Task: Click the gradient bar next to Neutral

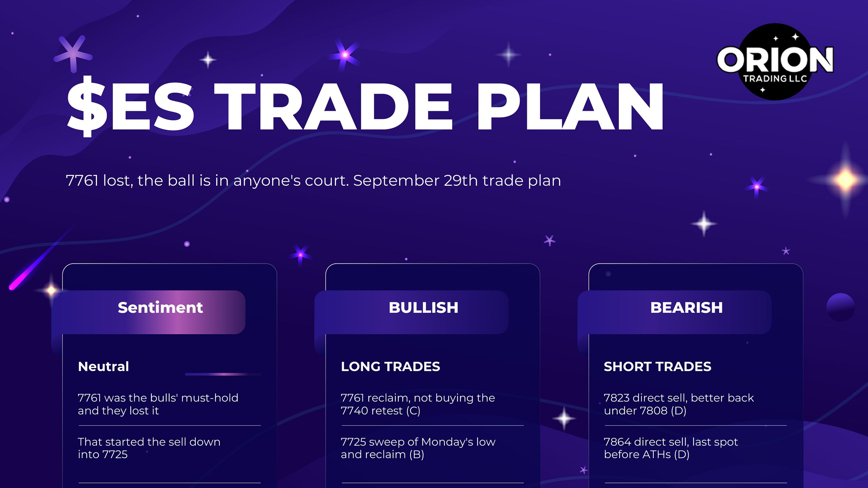Action: [223, 374]
